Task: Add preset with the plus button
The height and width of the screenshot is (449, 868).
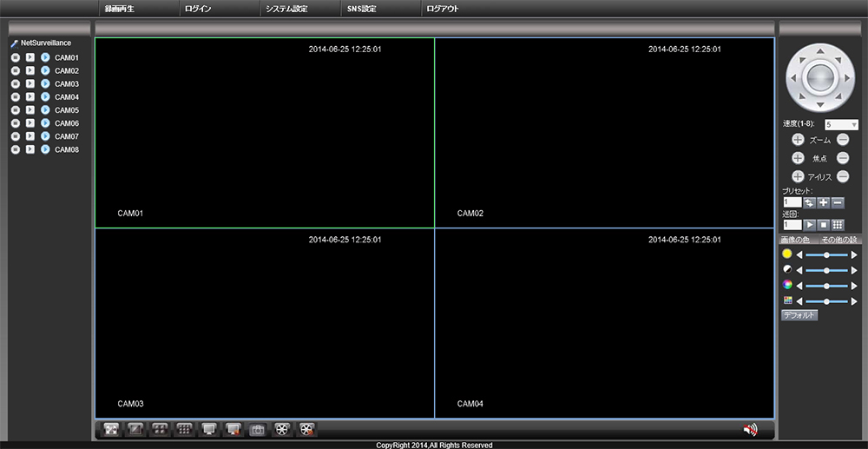Action: [x=824, y=203]
